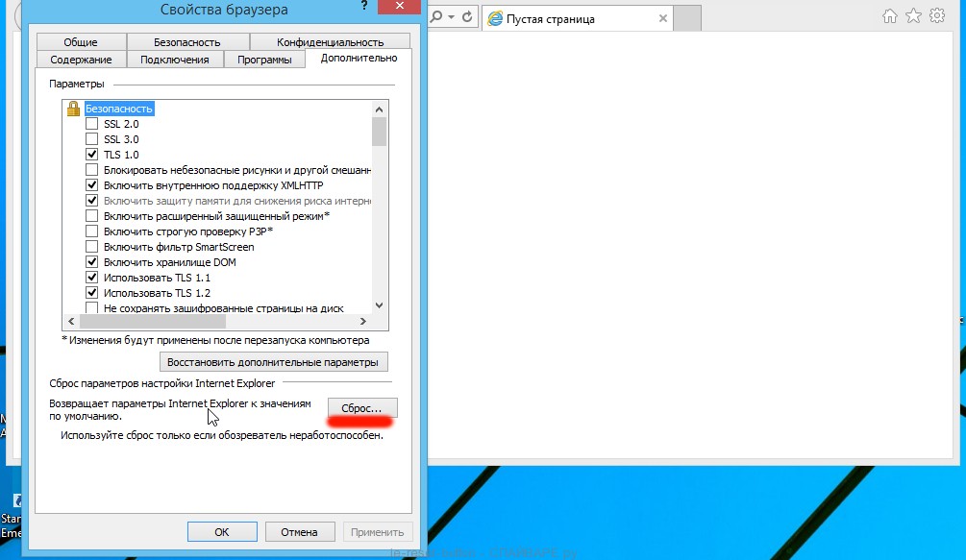Click the refresh icon in address bar
Image resolution: width=966 pixels, height=560 pixels.
467,17
